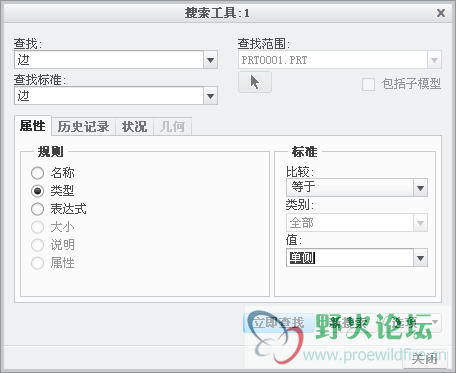
Task: Click the arrow-cursor selection button
Action: click(255, 82)
